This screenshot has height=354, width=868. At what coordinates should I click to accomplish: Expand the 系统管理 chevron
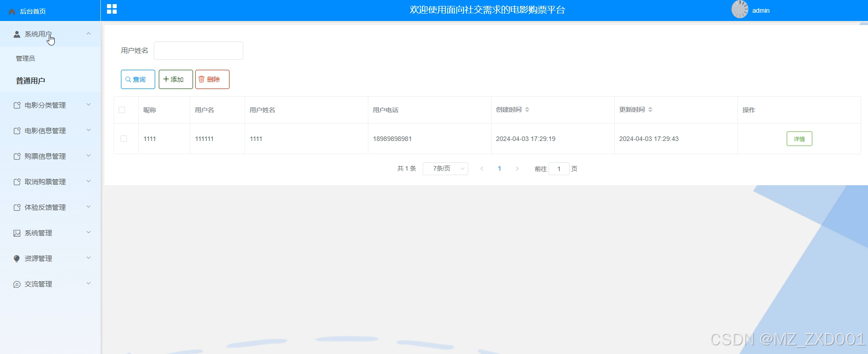[x=89, y=233]
